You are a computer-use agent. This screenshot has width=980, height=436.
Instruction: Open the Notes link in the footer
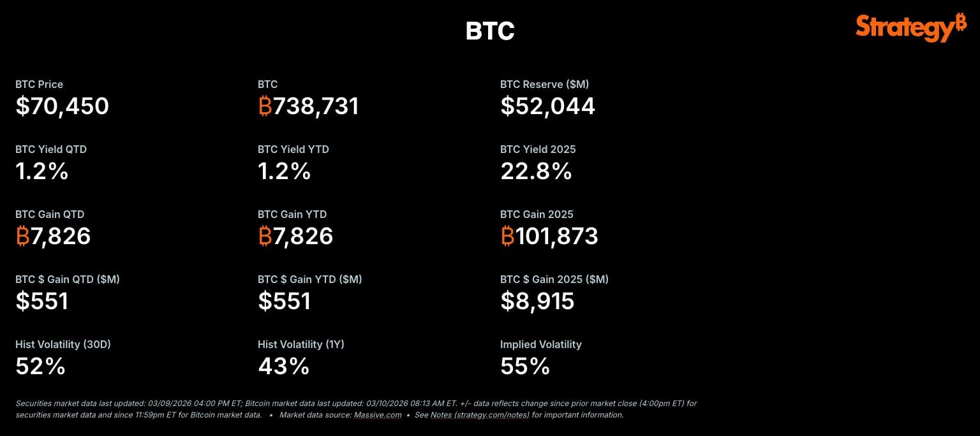(x=441, y=415)
